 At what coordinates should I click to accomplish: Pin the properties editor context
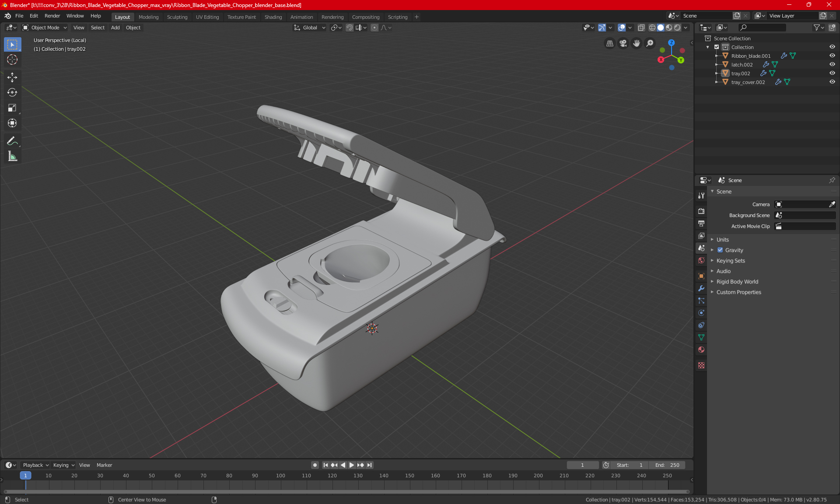tap(832, 180)
